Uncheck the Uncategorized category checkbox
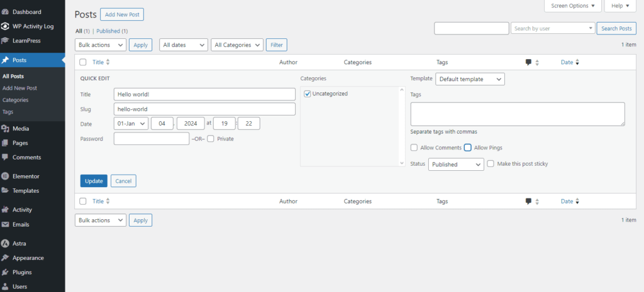This screenshot has height=292, width=644. (x=307, y=94)
